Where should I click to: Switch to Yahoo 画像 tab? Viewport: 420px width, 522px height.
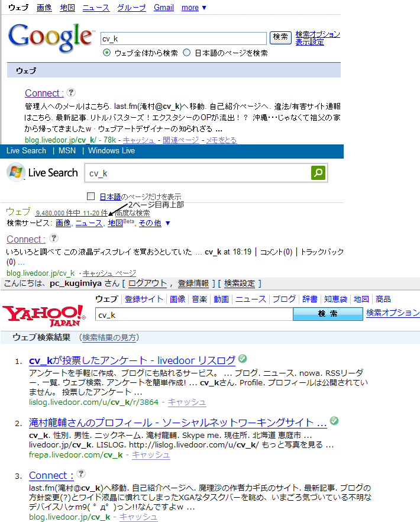point(177,299)
